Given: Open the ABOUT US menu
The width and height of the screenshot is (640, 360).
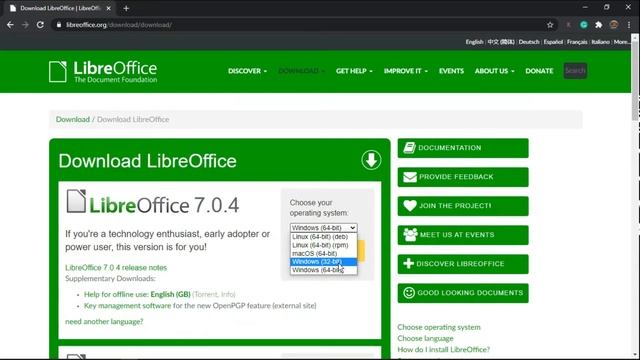Looking at the screenshot, I should point(494,71).
